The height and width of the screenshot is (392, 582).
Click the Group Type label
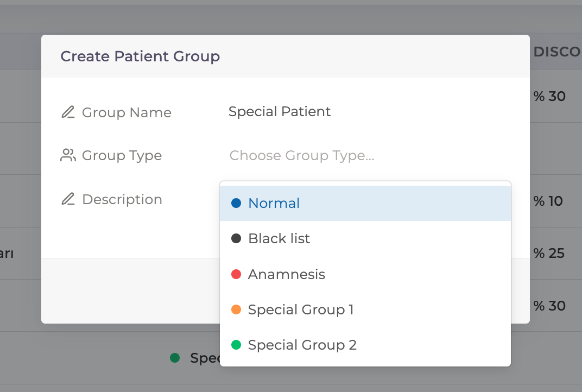pyautogui.click(x=122, y=156)
